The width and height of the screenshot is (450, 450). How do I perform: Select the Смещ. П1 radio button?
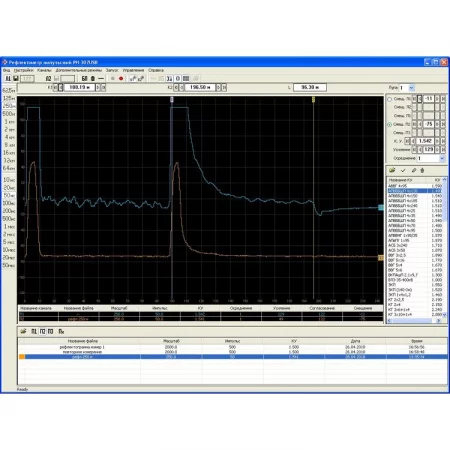(389, 99)
